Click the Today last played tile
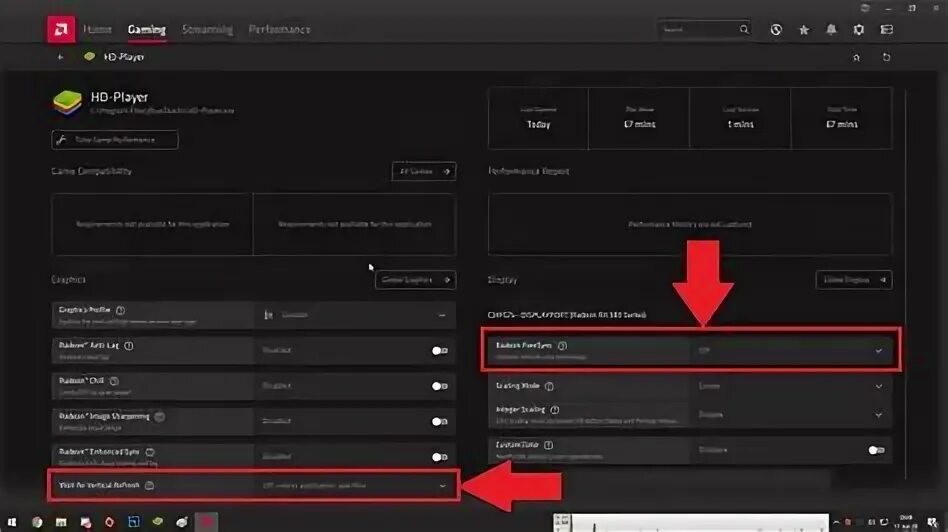The height and width of the screenshot is (532, 948). pos(538,118)
